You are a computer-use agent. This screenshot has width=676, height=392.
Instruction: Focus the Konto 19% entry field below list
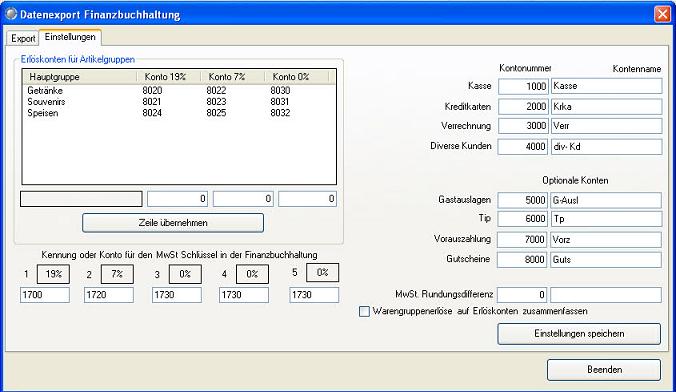click(x=177, y=199)
